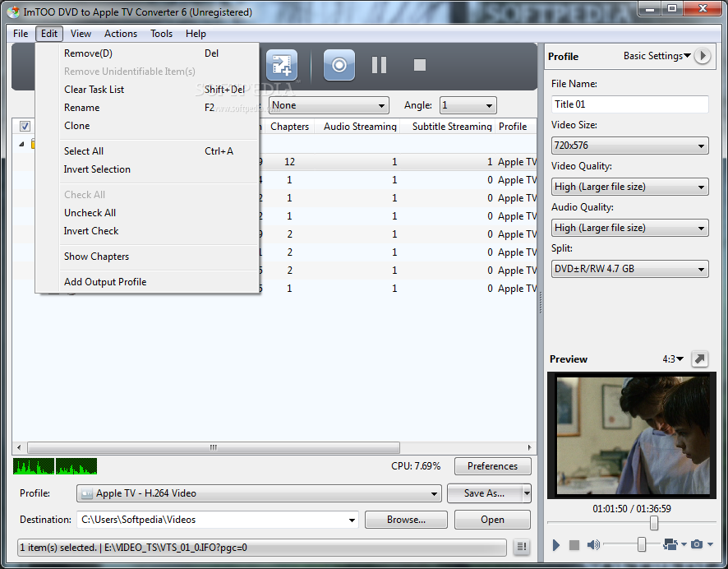Select the row with 12 chapters
Screen dimensions: 728x569
[398, 162]
